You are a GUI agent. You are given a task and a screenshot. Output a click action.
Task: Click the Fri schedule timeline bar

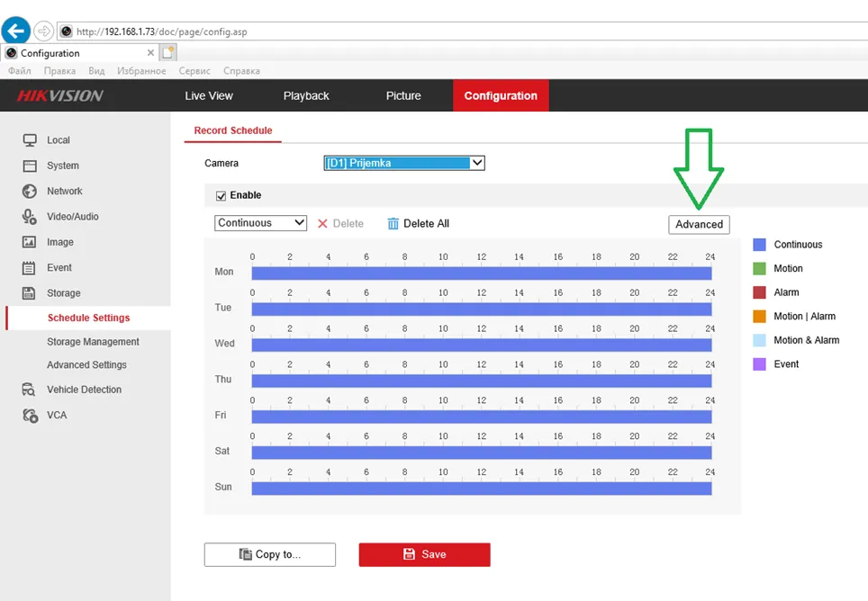(x=482, y=417)
